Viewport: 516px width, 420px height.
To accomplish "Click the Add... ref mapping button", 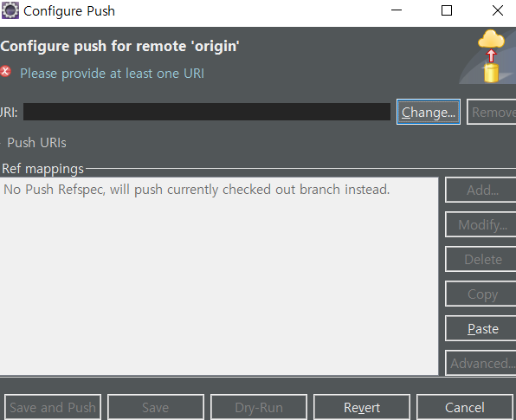I will pos(481,190).
